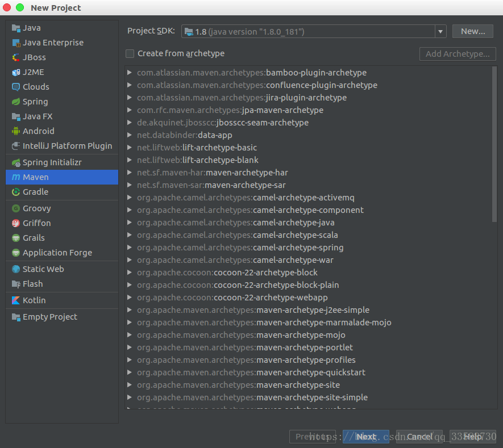Viewport: 503px width, 448px height.
Task: Select cocoon-22-archetype-block entry
Action: tap(227, 273)
